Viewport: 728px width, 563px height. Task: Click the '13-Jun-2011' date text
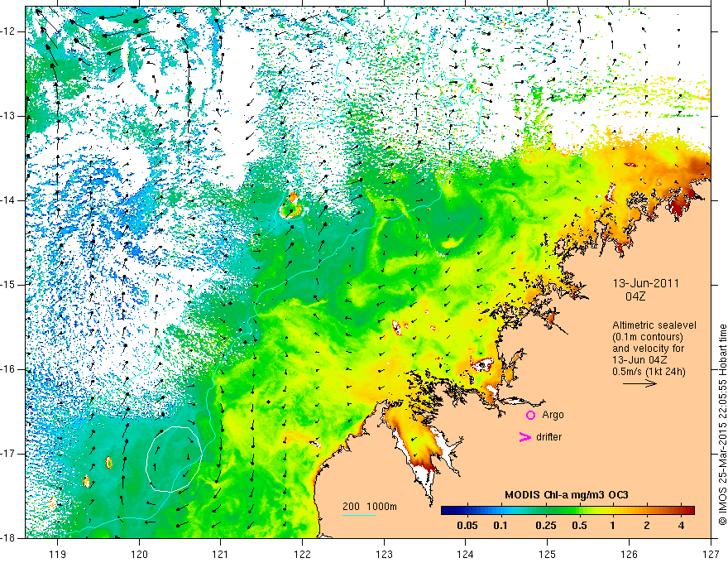(646, 283)
